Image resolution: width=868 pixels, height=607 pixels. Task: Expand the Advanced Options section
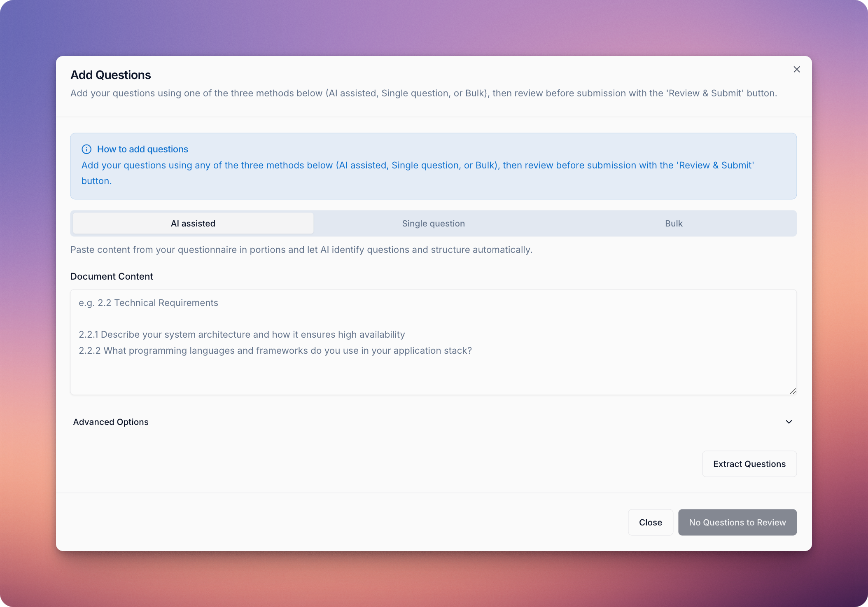pos(110,422)
